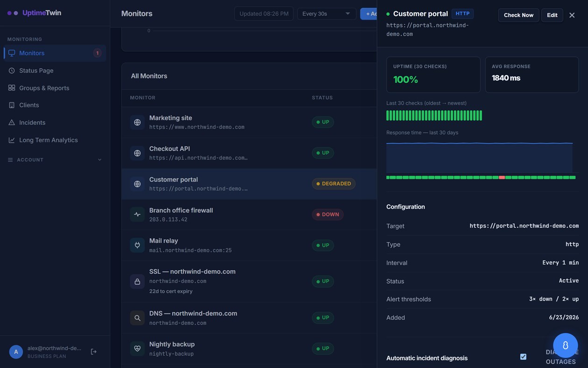
Task: Click the Checkout API globe icon
Action: click(137, 153)
